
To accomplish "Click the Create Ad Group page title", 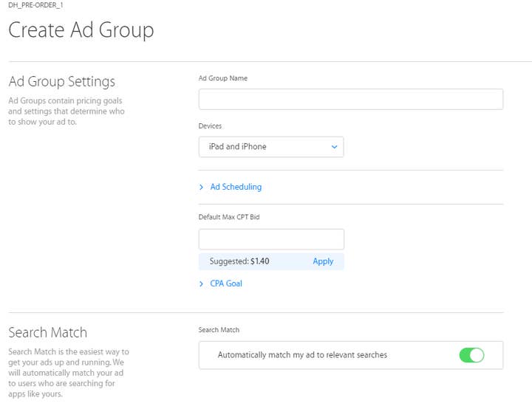I will coord(81,30).
